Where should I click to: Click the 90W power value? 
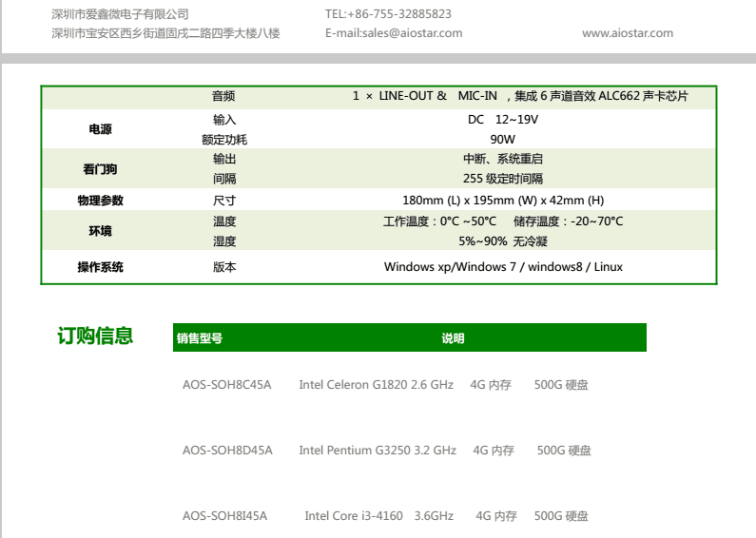pyautogui.click(x=503, y=140)
